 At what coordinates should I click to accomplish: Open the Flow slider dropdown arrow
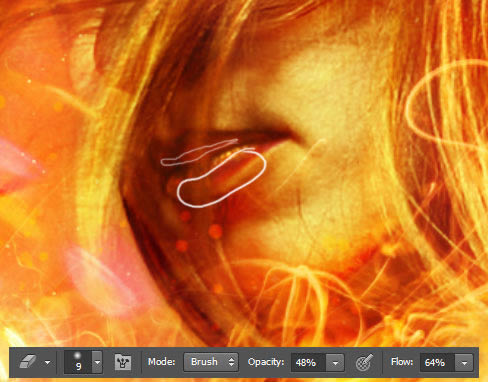coord(464,362)
